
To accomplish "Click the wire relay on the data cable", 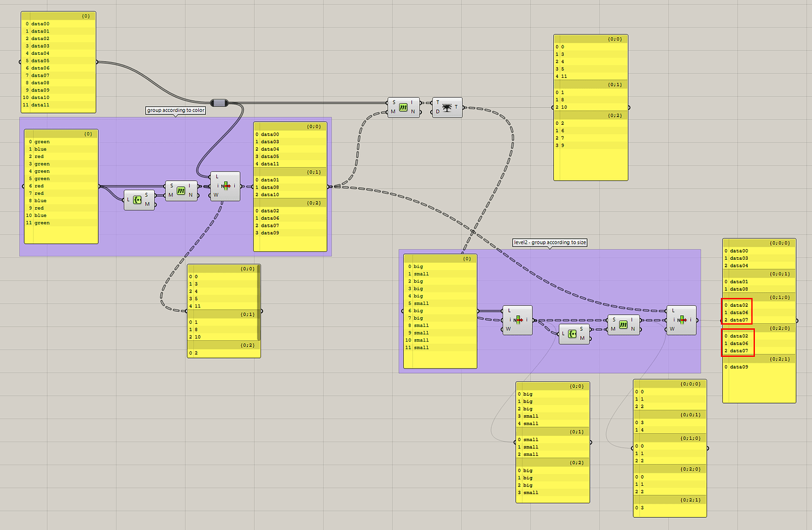I will (218, 102).
